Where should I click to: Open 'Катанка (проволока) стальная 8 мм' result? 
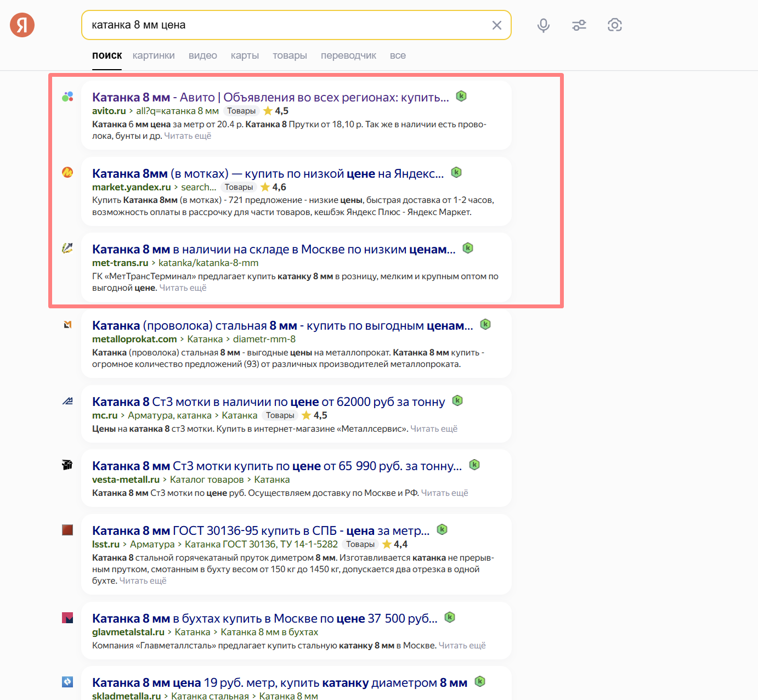(282, 325)
